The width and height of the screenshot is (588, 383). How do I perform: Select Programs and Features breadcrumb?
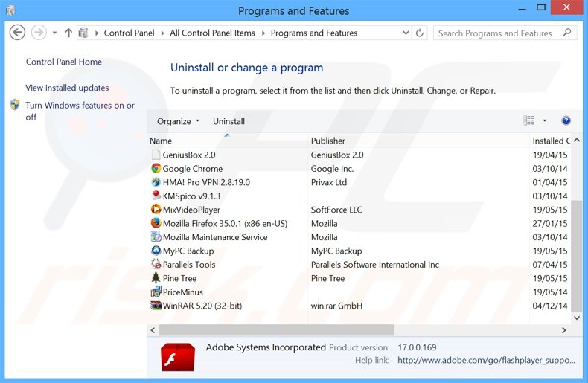[x=314, y=33]
